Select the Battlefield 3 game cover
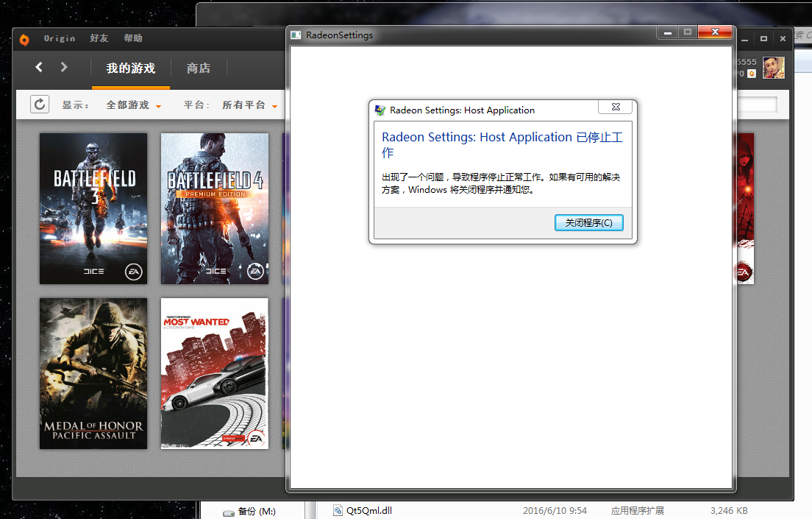Screen dimensions: 812x519 (x=93, y=208)
